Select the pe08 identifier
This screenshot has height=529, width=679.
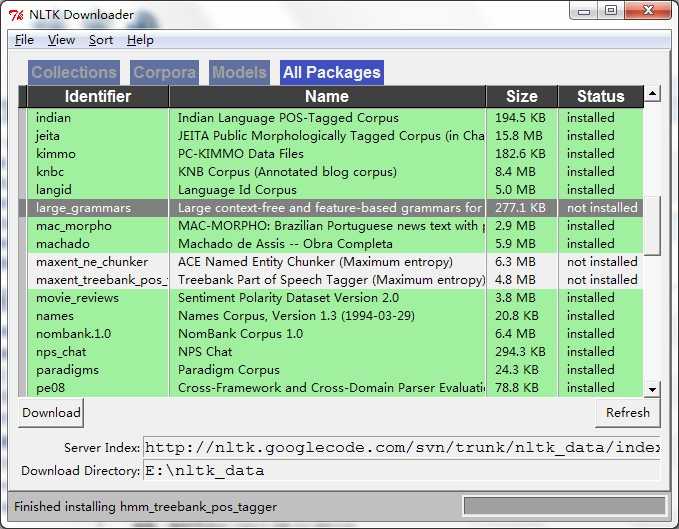(50, 388)
